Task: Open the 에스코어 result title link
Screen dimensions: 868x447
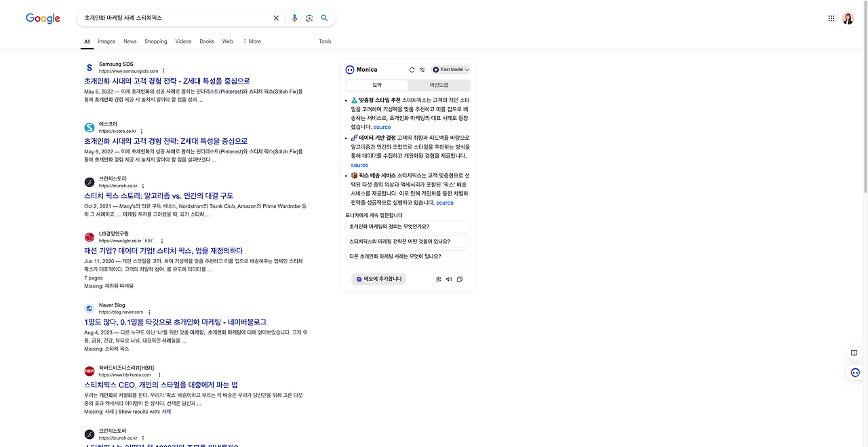Action: tap(165, 141)
